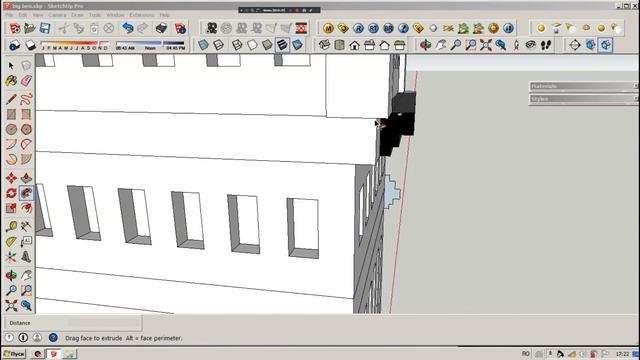Image resolution: width=640 pixels, height=360 pixels.
Task: Select the Rectangle tool
Action: click(x=11, y=114)
